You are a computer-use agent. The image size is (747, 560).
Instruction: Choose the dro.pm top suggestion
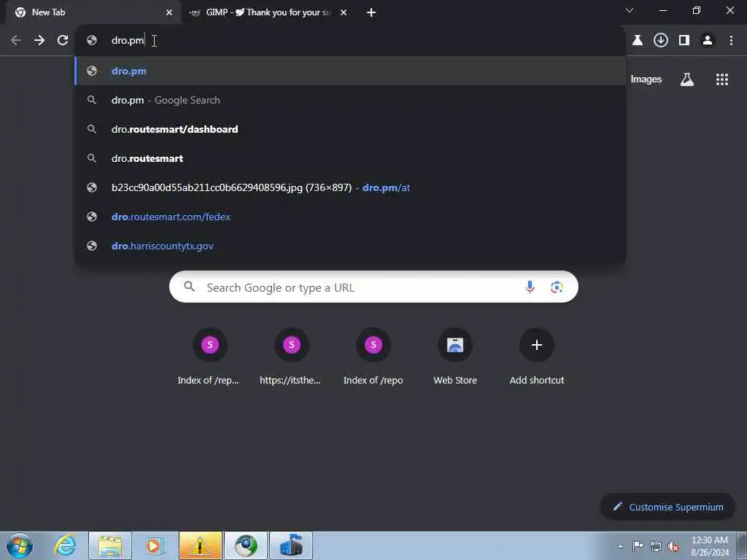(350, 71)
